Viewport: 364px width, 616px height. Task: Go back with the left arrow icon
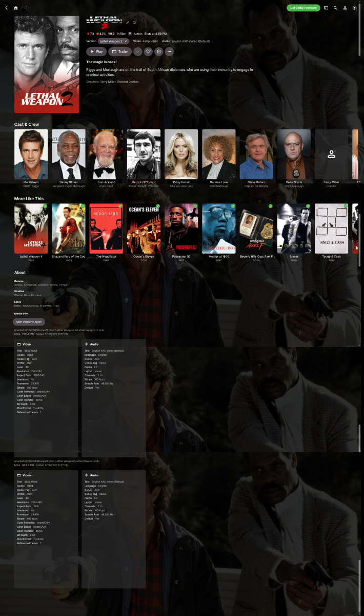pos(6,8)
